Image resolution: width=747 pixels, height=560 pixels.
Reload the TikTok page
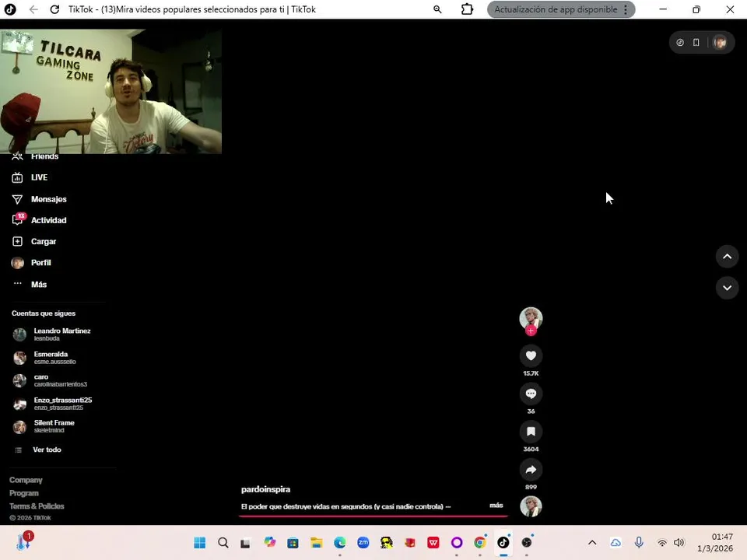coord(54,9)
